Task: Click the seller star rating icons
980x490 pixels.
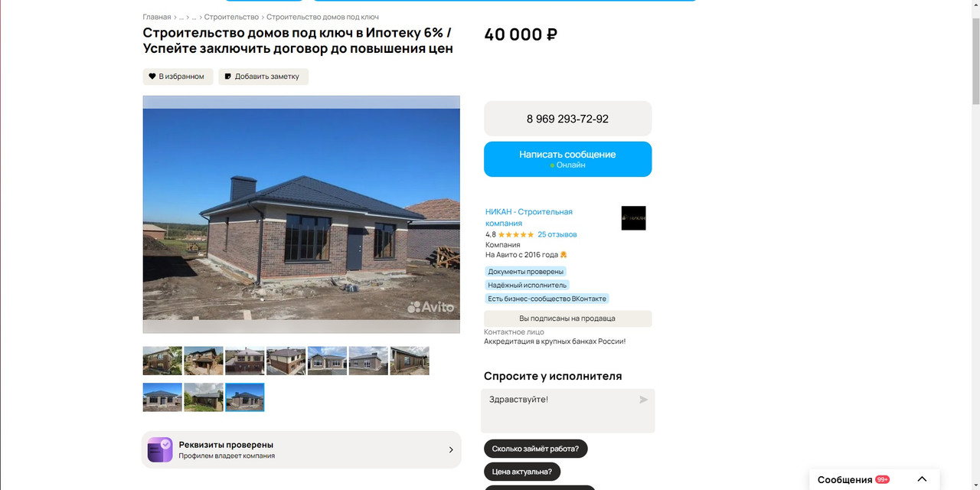Action: point(517,234)
